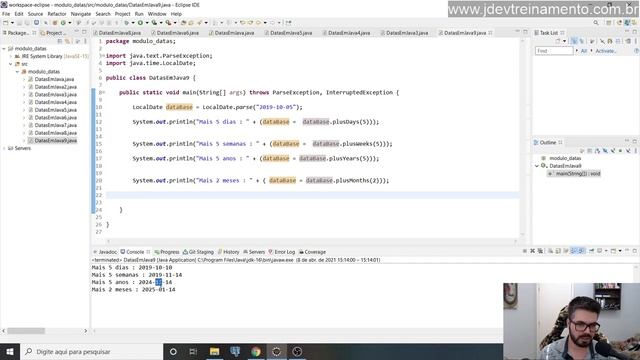
Task: Open the History tab
Action: 229,252
